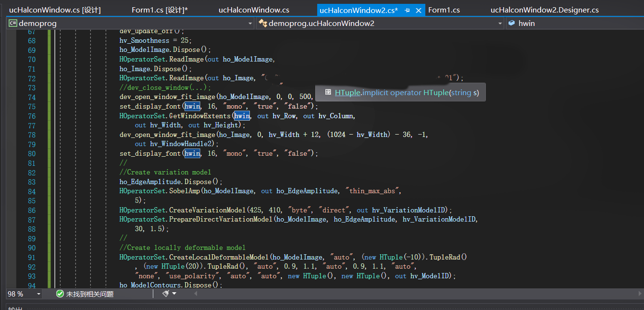The width and height of the screenshot is (644, 310).
Task: Click the operator icon in HTuple tooltip
Action: [328, 92]
